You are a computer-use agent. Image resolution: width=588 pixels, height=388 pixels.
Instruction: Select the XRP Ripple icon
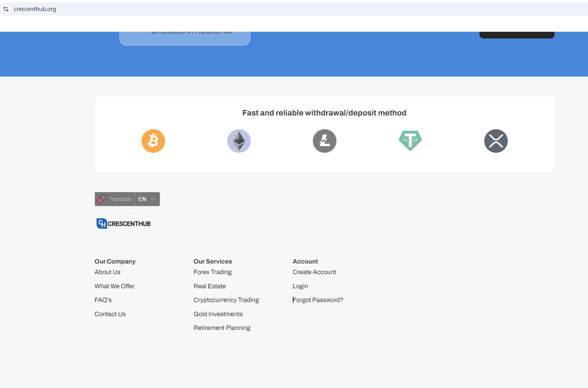tap(496, 141)
